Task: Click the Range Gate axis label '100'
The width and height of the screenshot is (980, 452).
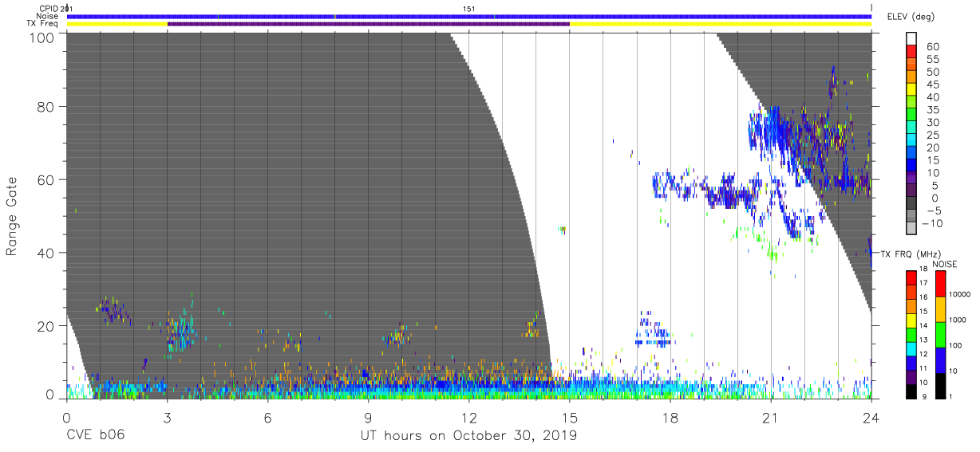Action: tap(41, 38)
